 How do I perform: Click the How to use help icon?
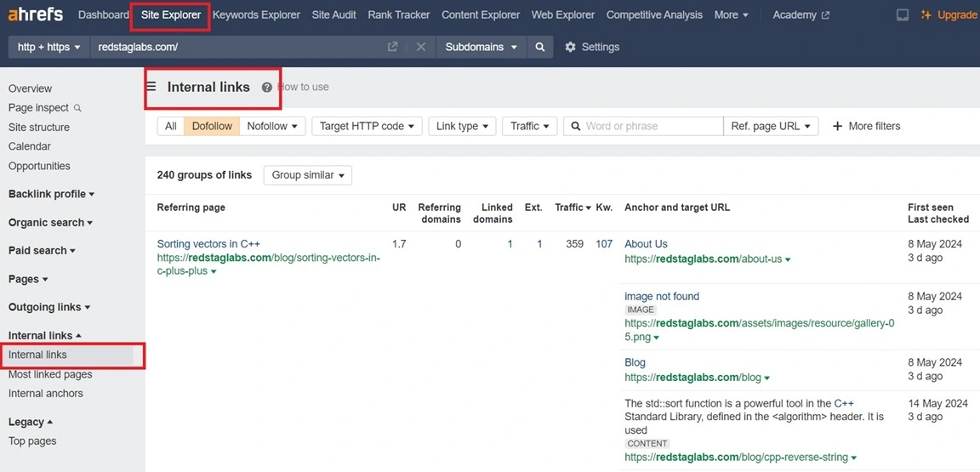coord(267,88)
